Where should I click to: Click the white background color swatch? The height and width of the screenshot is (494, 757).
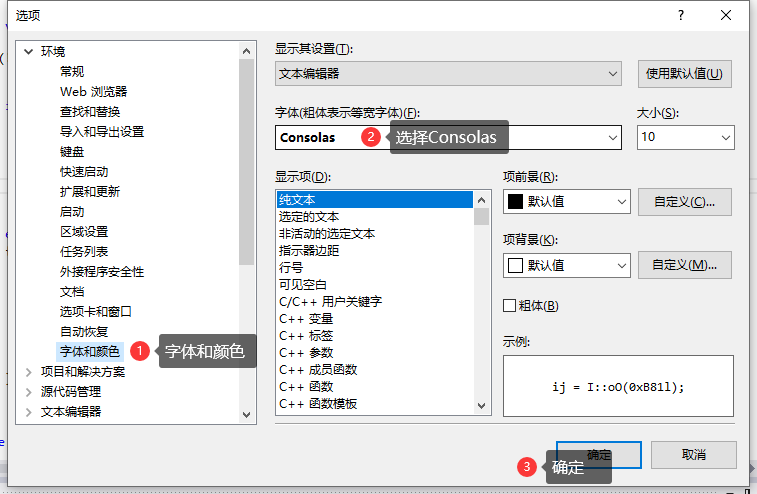pyautogui.click(x=516, y=265)
